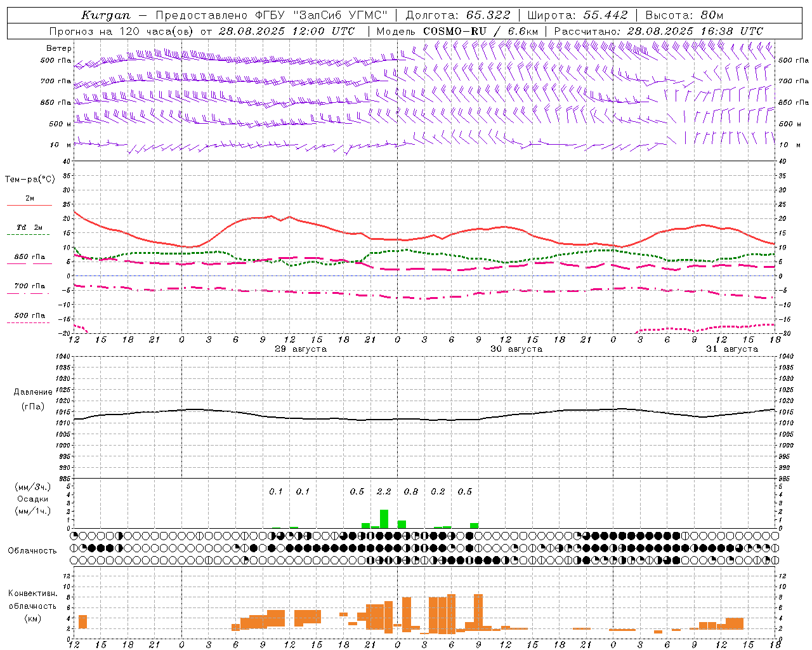Click the 'Осадки' precipitation label
This screenshot has height=650, width=812.
[32, 499]
